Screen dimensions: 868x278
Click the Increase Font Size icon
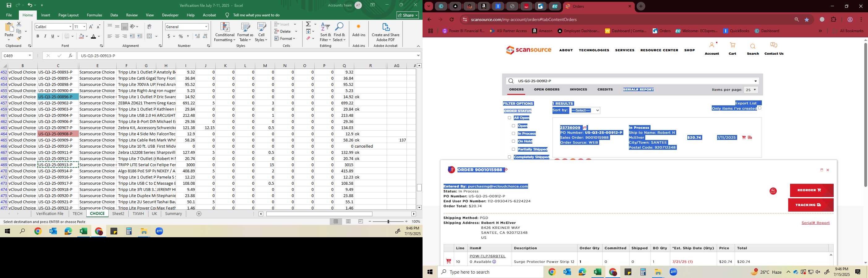point(91,27)
